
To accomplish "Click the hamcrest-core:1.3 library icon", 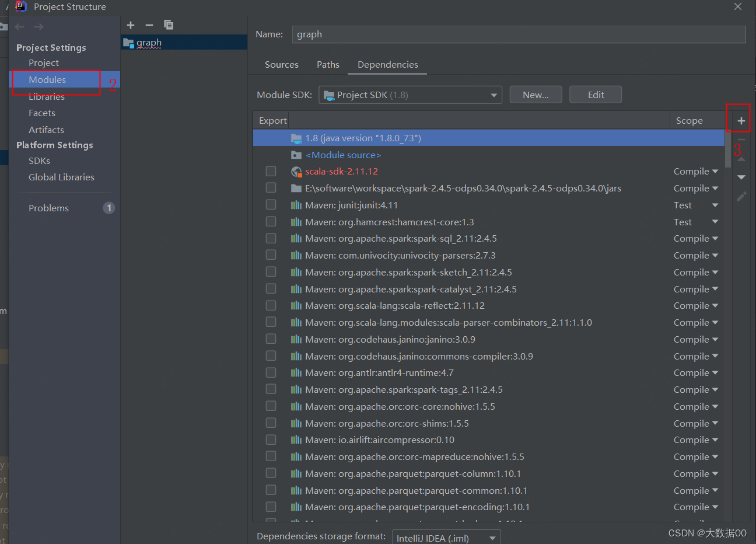I will click(x=296, y=222).
